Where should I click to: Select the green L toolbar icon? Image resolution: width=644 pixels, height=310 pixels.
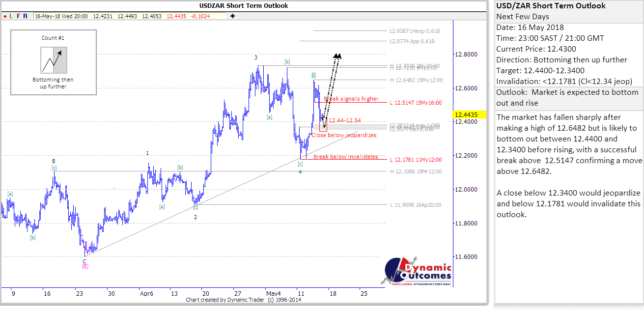click(11, 16)
